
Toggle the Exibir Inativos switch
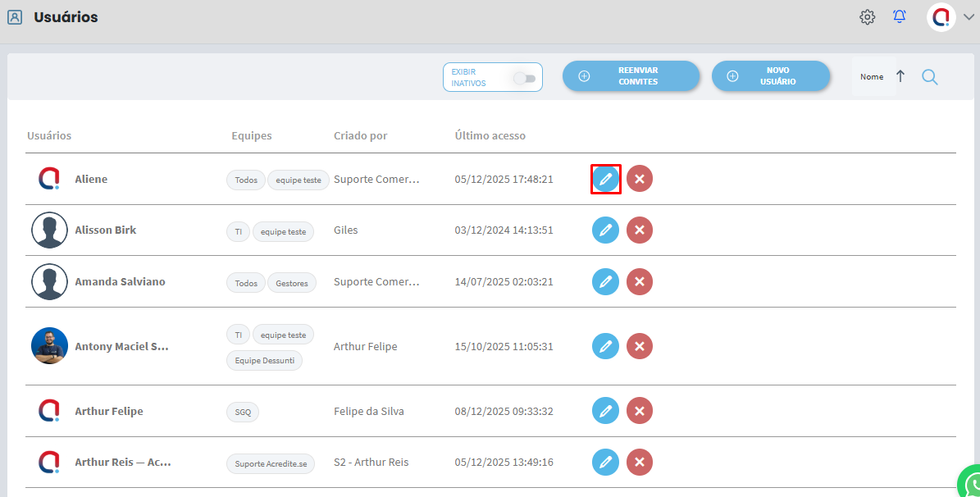(524, 78)
